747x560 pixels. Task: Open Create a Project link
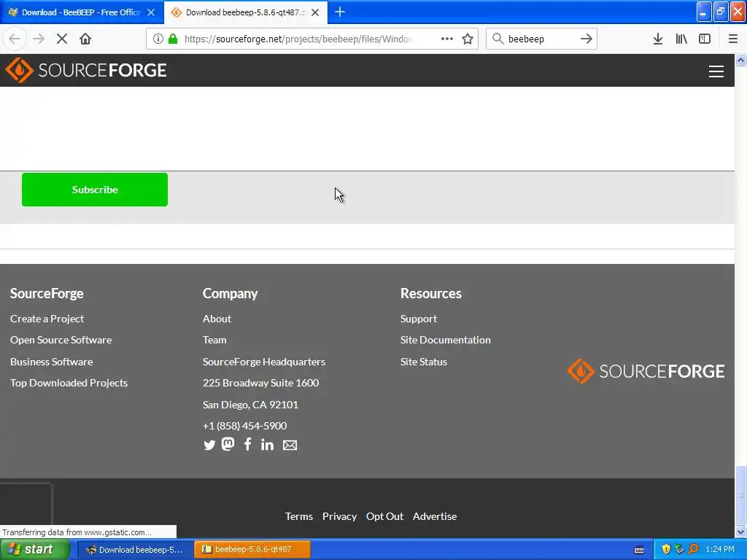pyautogui.click(x=47, y=319)
